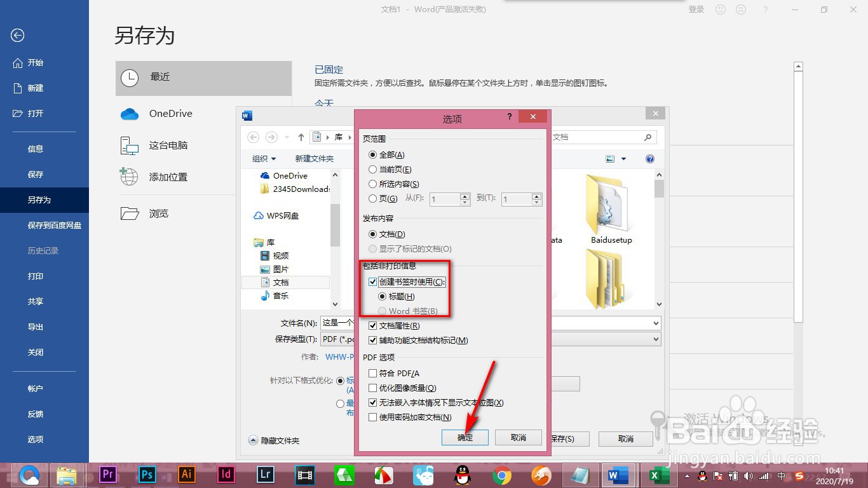
Task: Click the search magnifier in Save As dialog
Action: [x=648, y=137]
